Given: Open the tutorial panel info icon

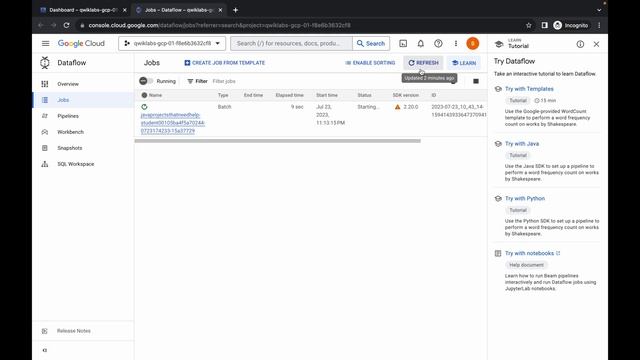Looking at the screenshot, I should pyautogui.click(x=580, y=44).
